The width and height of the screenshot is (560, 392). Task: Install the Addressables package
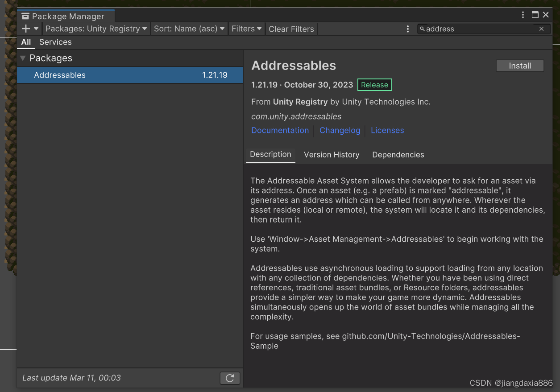click(x=520, y=66)
